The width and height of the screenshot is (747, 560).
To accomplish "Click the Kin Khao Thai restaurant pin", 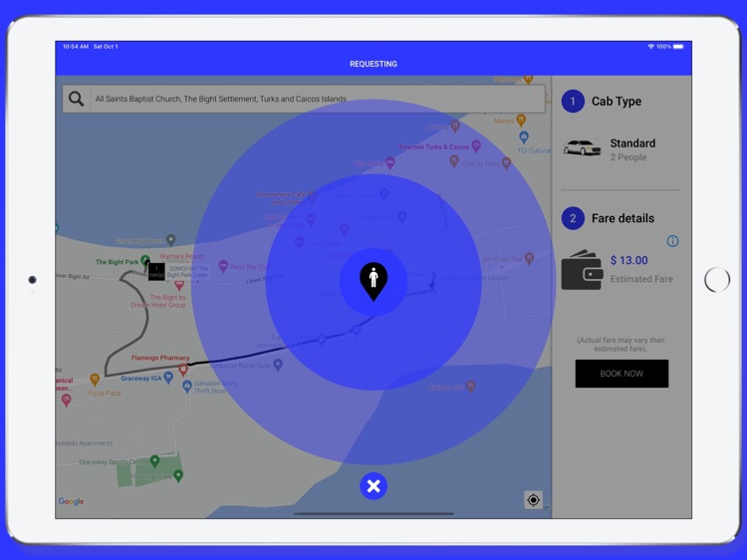I will pos(529,258).
